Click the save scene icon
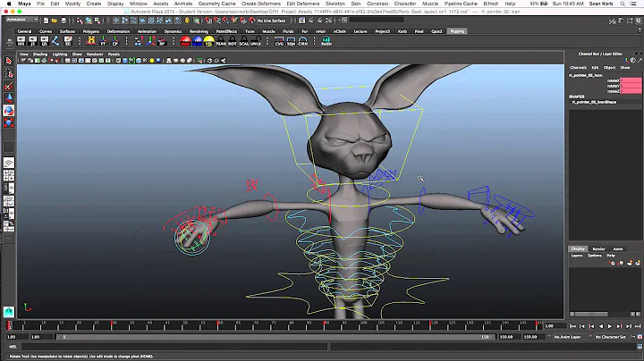 [64, 20]
